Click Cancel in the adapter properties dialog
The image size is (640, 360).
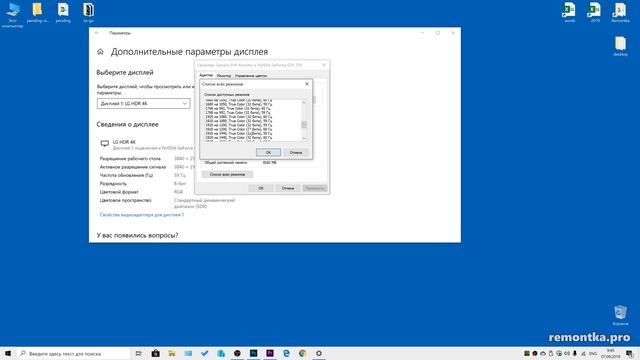tap(288, 188)
